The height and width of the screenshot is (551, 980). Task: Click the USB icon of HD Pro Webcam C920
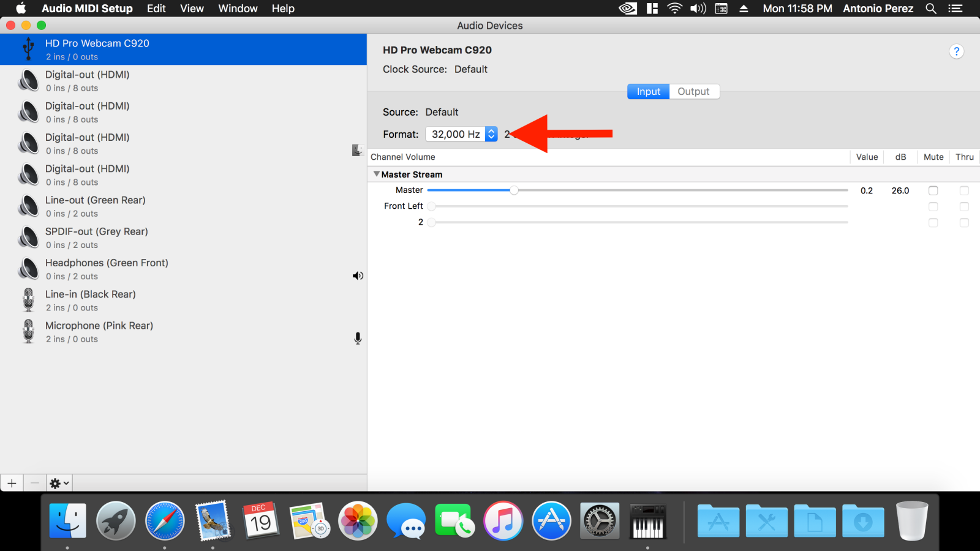(28, 49)
